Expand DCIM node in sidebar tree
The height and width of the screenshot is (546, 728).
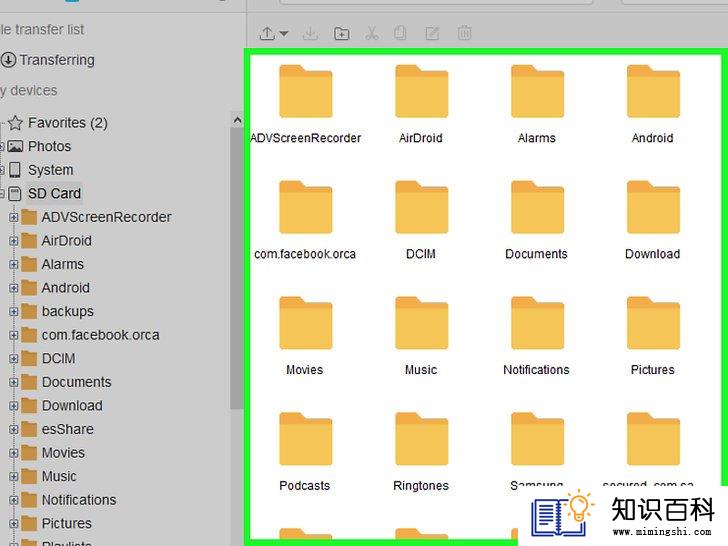point(13,358)
